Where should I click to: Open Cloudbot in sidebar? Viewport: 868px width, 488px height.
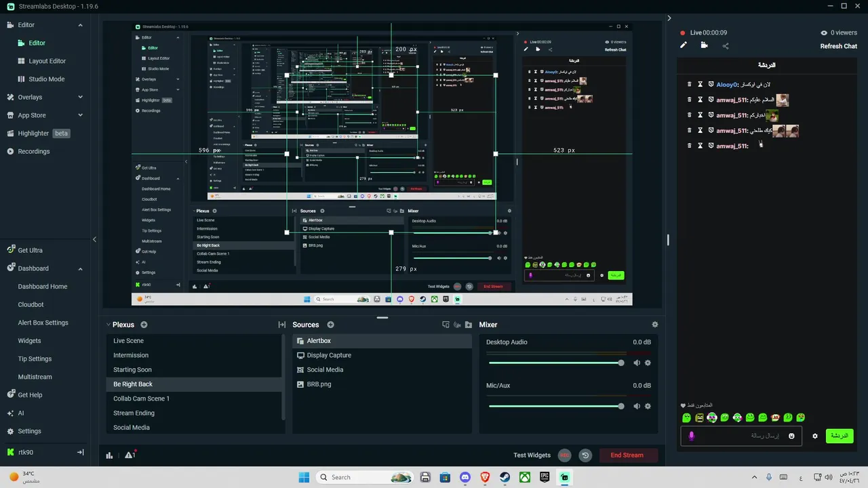tap(31, 304)
